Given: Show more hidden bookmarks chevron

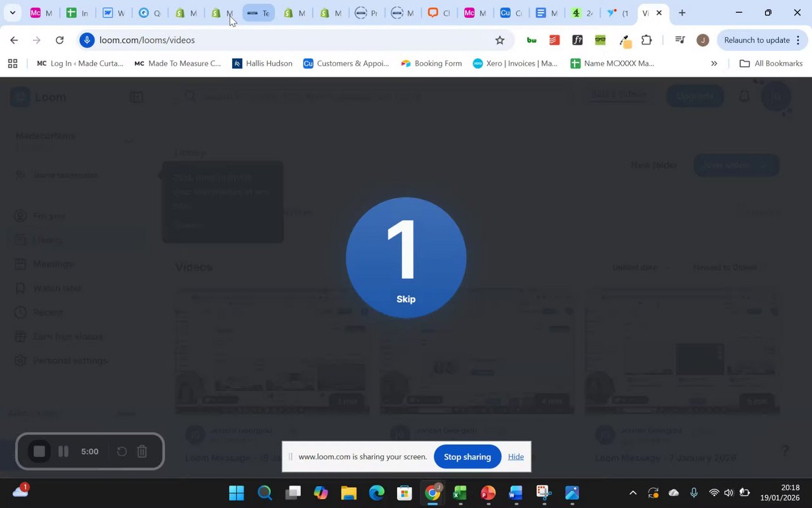Looking at the screenshot, I should click(714, 63).
